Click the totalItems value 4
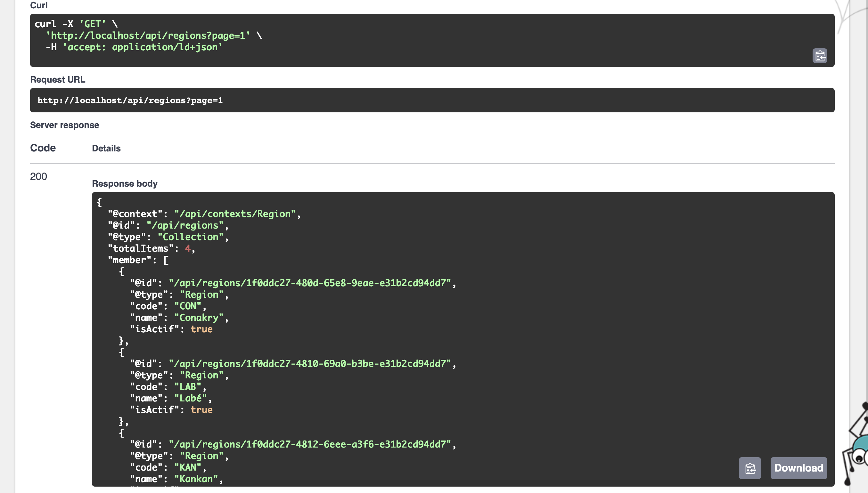This screenshot has width=868, height=493. point(188,248)
